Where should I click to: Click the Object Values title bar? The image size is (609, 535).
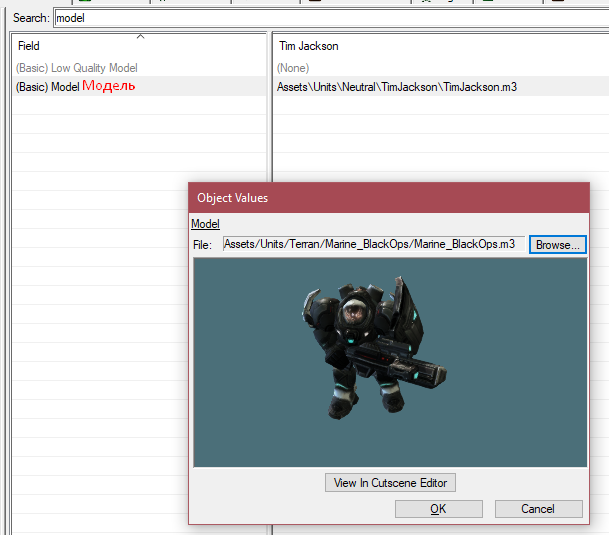coord(389,198)
